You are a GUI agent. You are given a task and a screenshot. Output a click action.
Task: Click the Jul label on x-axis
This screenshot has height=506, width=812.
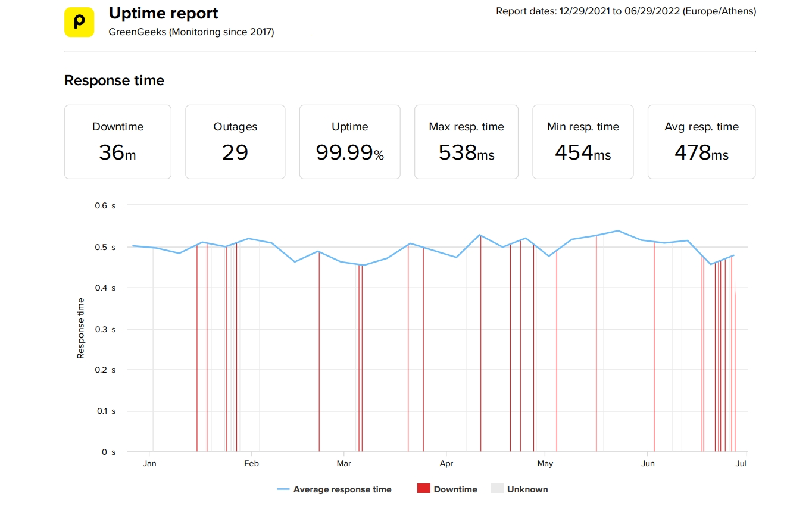tap(742, 463)
